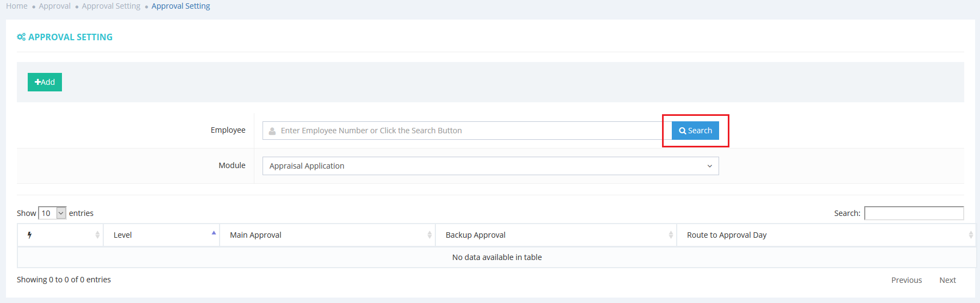Open the Module dropdown
Viewport: 980px width, 303px height.
pyautogui.click(x=490, y=166)
